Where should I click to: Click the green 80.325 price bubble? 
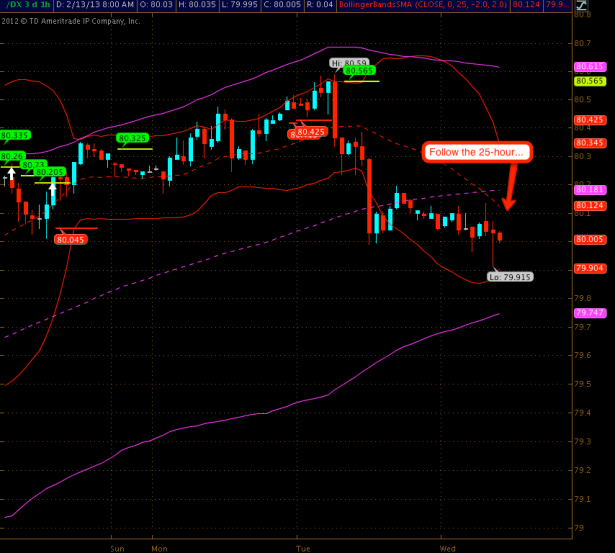[132, 138]
